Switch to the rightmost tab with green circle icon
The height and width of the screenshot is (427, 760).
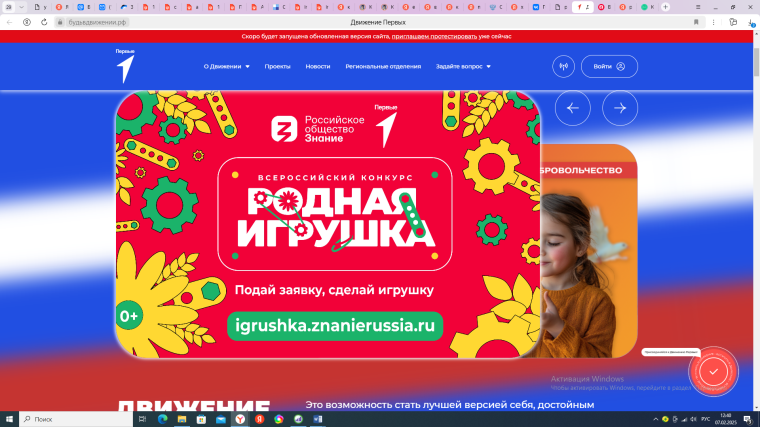[648, 7]
